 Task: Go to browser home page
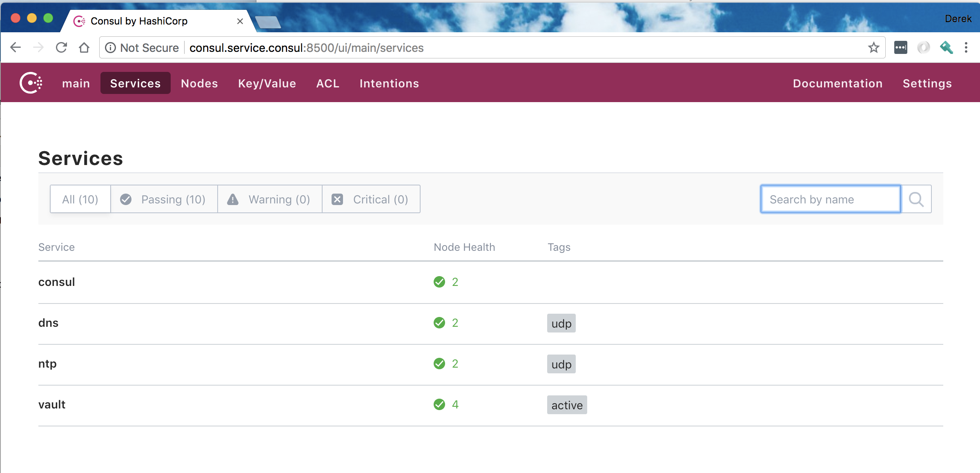coord(84,48)
